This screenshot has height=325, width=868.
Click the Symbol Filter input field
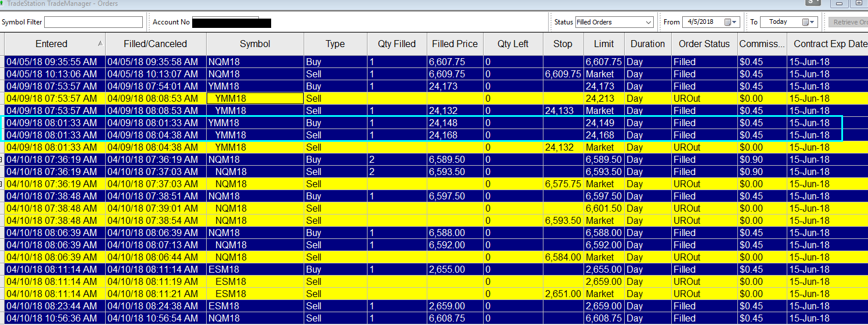pyautogui.click(x=93, y=22)
